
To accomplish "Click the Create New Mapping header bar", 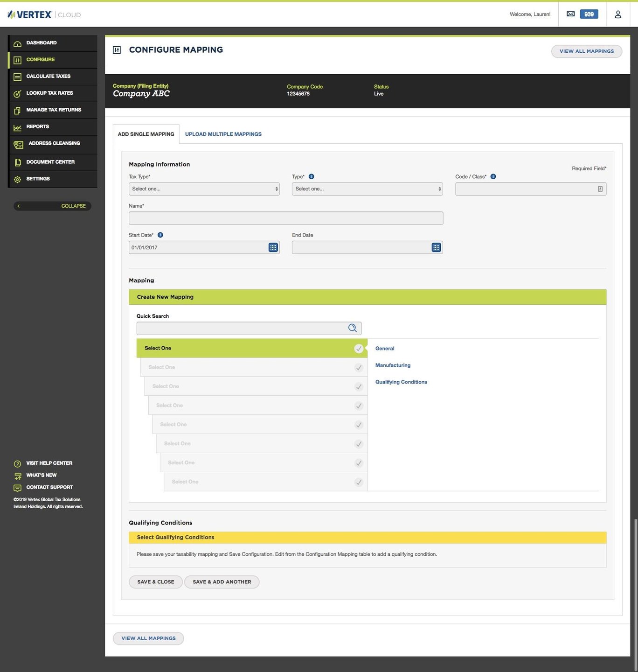I will [368, 297].
